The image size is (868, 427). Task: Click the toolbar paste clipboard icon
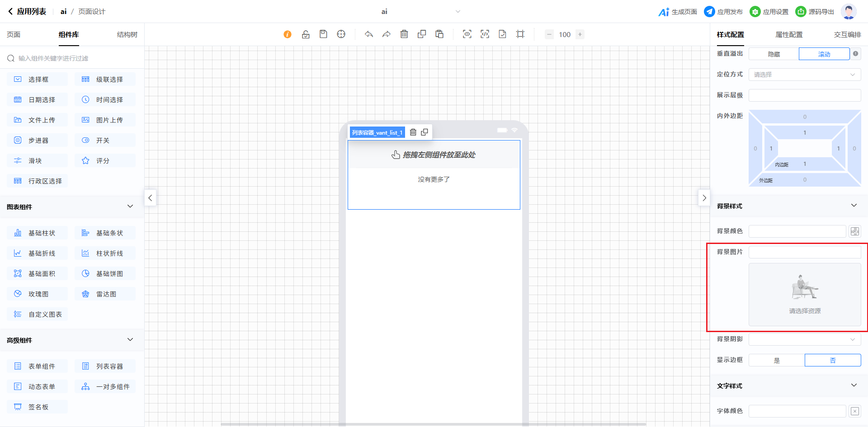[x=439, y=34]
